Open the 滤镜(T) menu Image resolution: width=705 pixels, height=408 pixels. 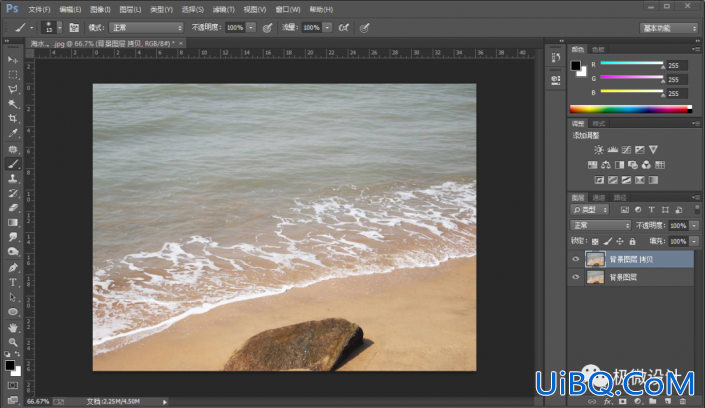tap(223, 9)
